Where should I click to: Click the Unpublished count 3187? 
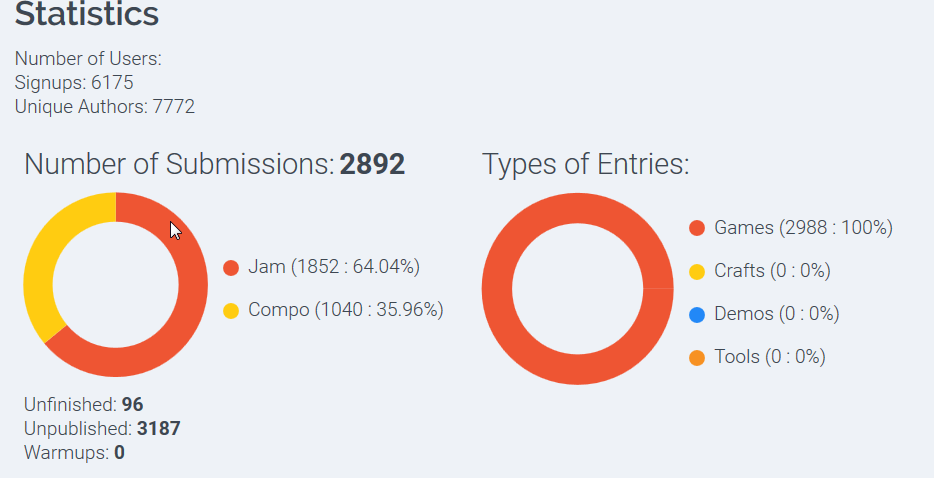pos(158,429)
